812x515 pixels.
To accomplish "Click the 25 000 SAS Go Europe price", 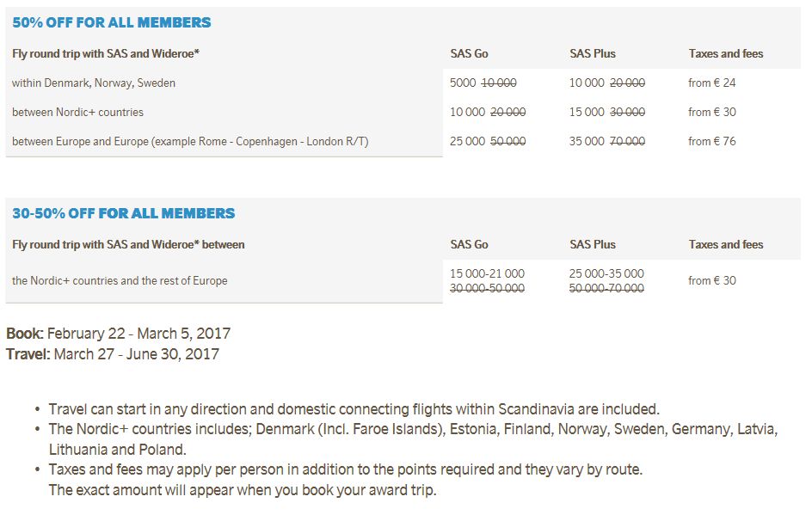I will [x=467, y=141].
